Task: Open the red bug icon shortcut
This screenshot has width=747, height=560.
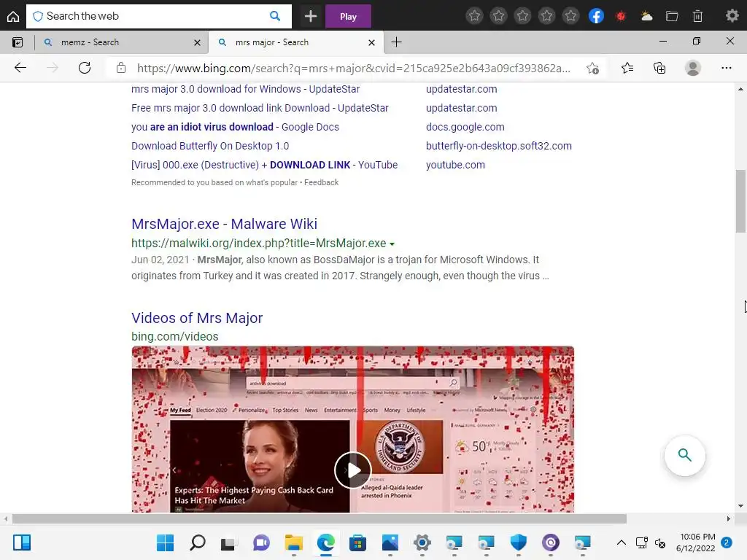Action: (x=620, y=16)
